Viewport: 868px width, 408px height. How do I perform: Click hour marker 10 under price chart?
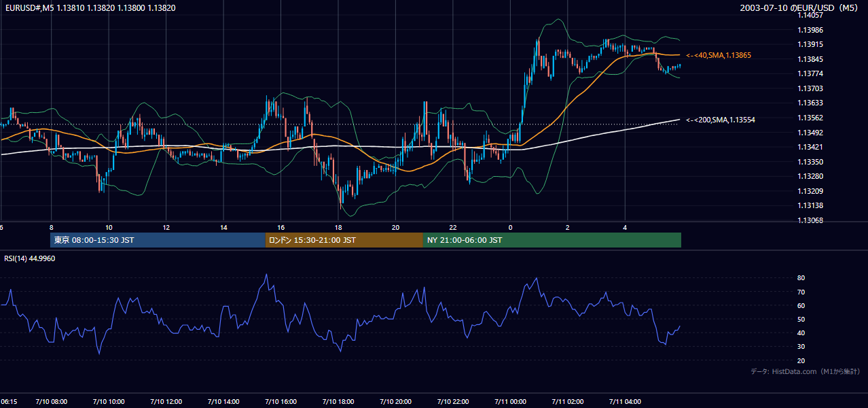(x=109, y=228)
